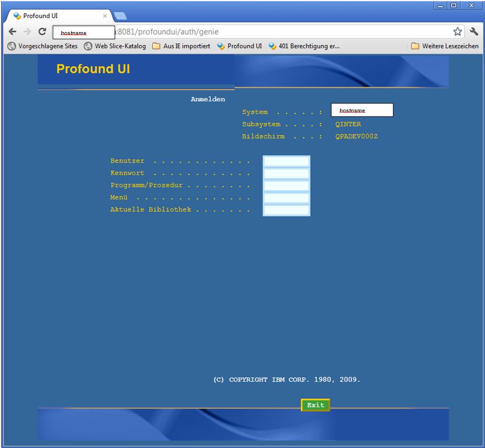Image resolution: width=485 pixels, height=448 pixels.
Task: Go back using the browser back arrow
Action: coord(12,32)
